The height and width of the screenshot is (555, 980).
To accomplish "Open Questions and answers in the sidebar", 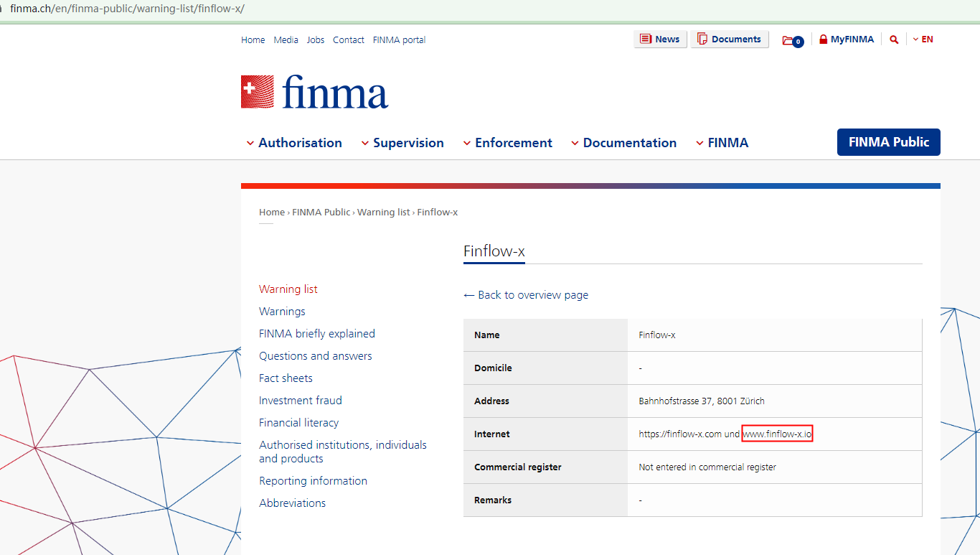I will point(315,356).
